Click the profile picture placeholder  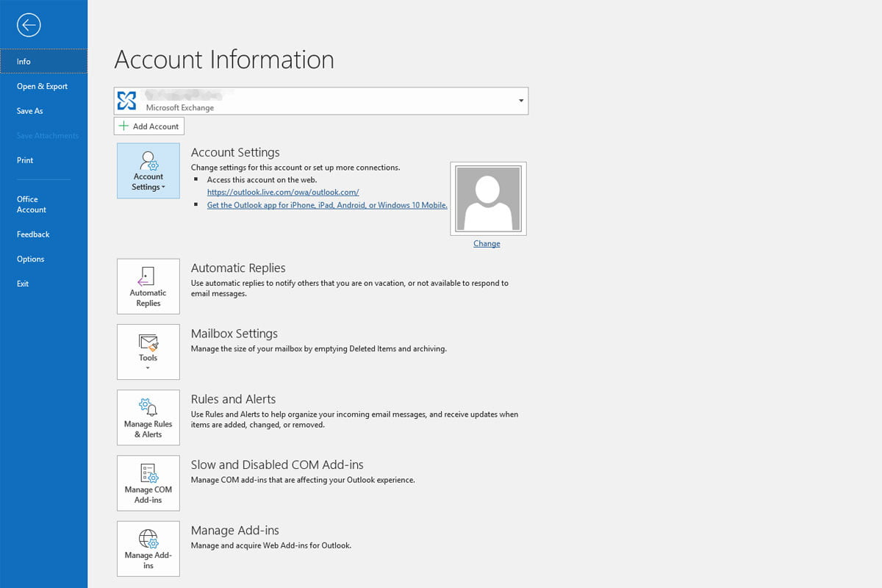pyautogui.click(x=488, y=198)
